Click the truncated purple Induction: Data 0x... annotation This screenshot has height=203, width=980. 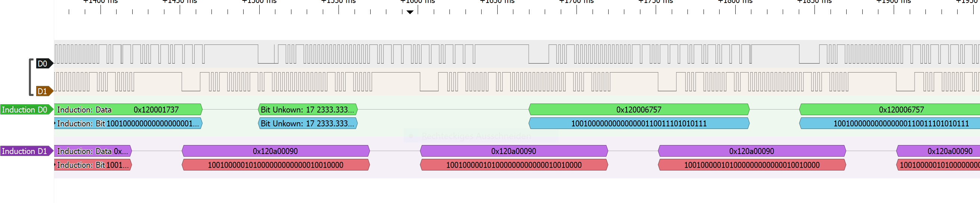92,151
